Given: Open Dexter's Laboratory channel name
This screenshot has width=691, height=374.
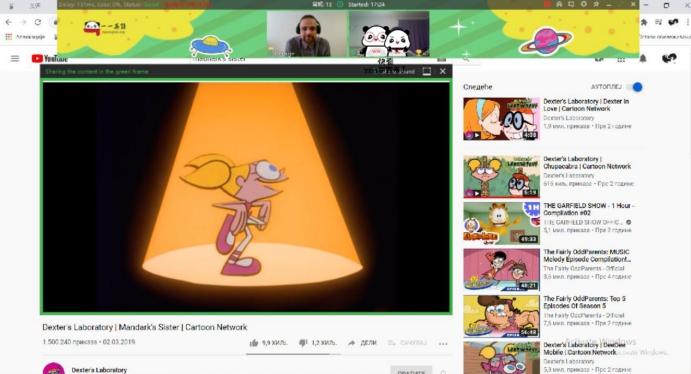Looking at the screenshot, I should (99, 370).
